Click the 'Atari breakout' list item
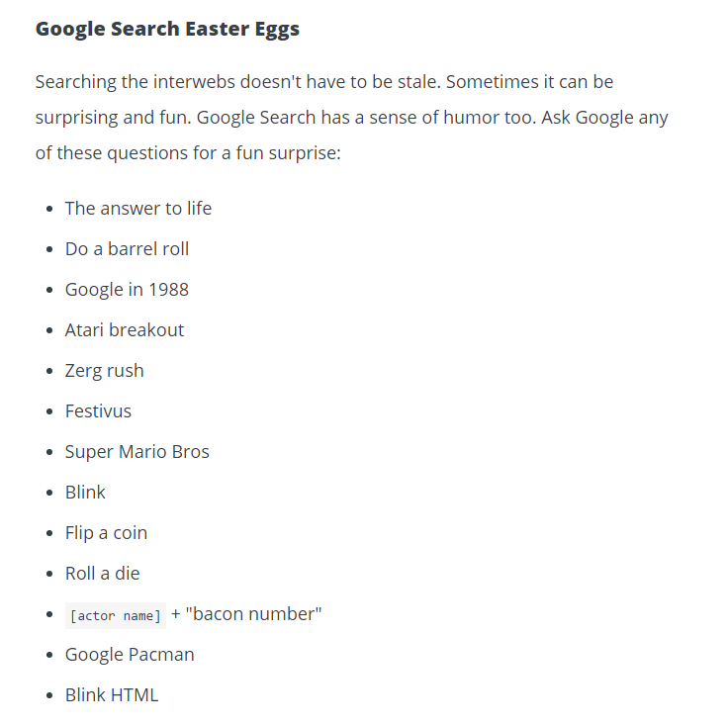 pos(125,330)
